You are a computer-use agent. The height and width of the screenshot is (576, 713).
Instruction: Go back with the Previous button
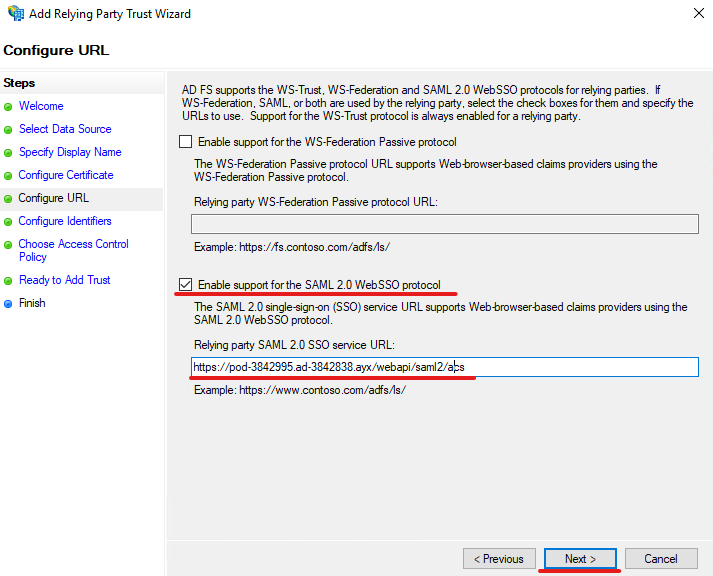499,559
